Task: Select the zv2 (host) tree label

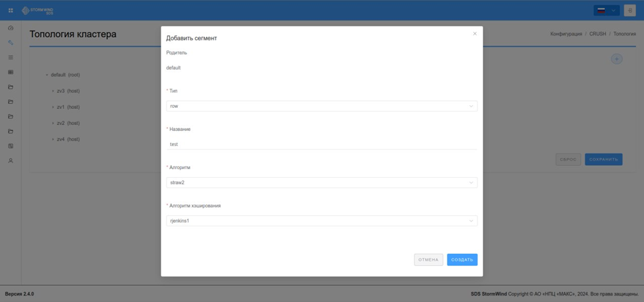Action: (x=68, y=123)
